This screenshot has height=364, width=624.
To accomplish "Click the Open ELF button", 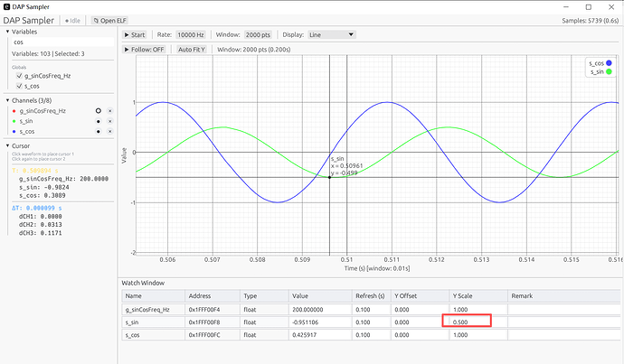I will click(x=109, y=20).
